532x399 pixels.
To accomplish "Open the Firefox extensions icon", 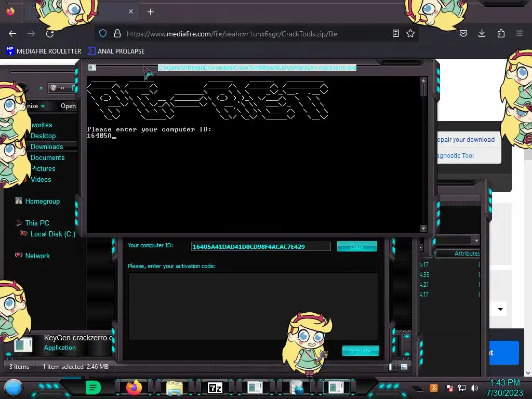I will (x=501, y=33).
